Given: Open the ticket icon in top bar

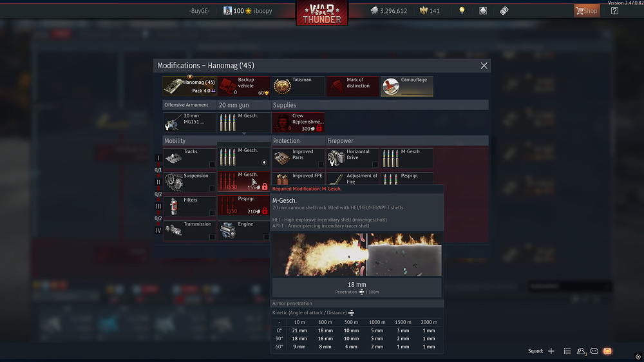Looking at the screenshot, I should [x=504, y=11].
